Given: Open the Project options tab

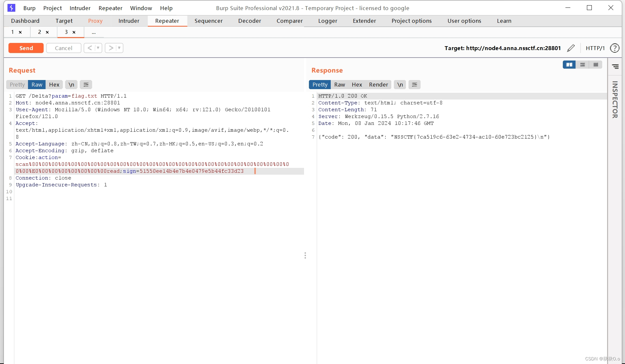Looking at the screenshot, I should click(412, 21).
